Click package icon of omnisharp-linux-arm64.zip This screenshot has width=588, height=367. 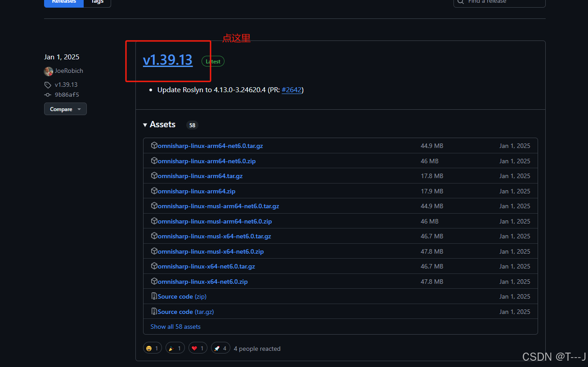[154, 191]
